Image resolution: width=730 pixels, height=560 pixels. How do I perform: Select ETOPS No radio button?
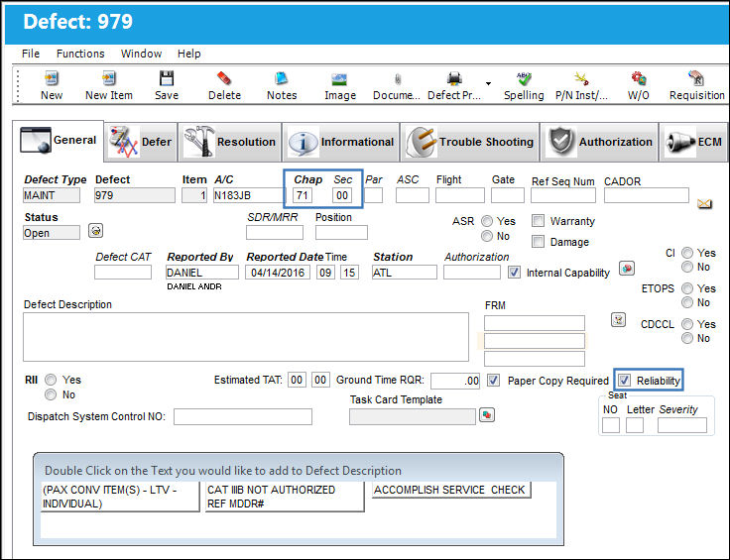[x=687, y=302]
